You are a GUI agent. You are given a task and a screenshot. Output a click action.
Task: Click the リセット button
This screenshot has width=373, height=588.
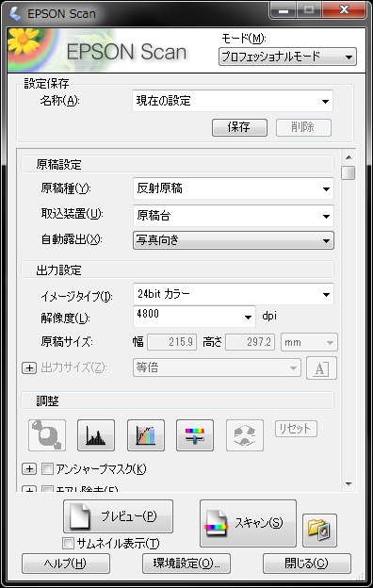[x=296, y=429]
